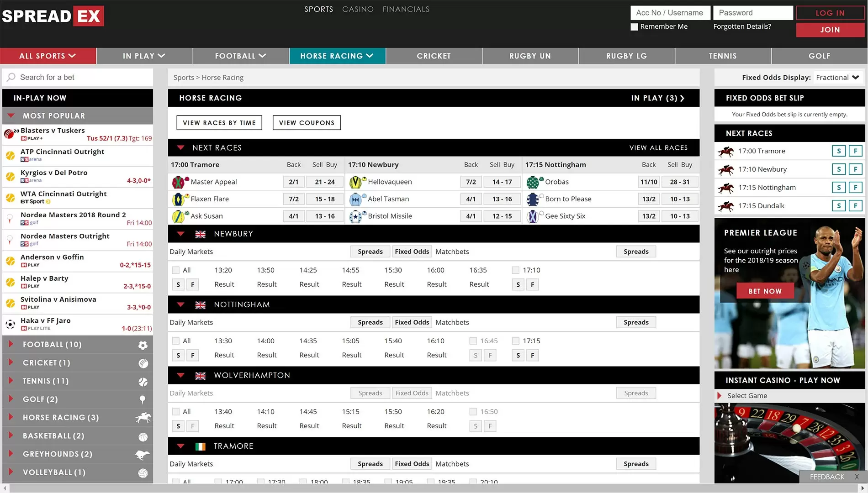Go to the Tennis sports tab

point(723,56)
